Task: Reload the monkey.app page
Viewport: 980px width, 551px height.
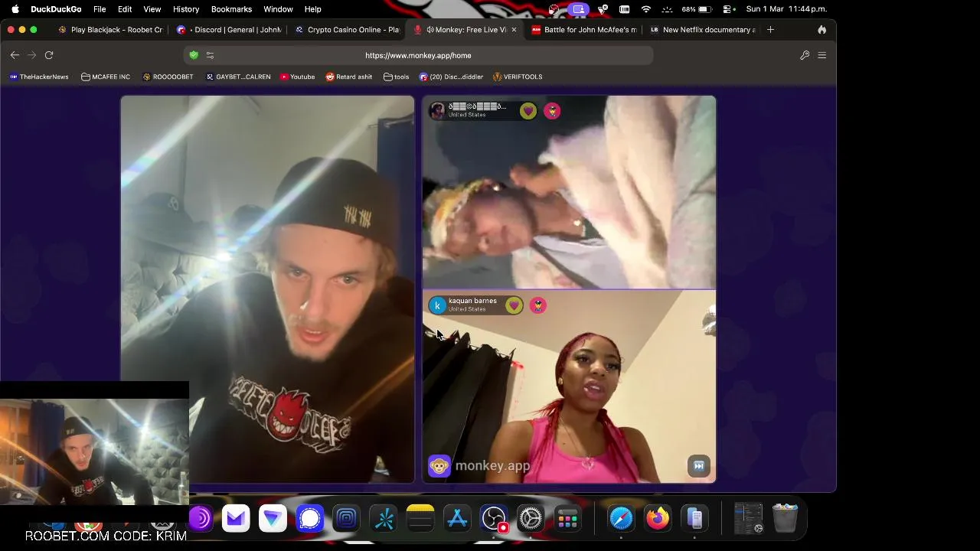Action: pos(49,55)
